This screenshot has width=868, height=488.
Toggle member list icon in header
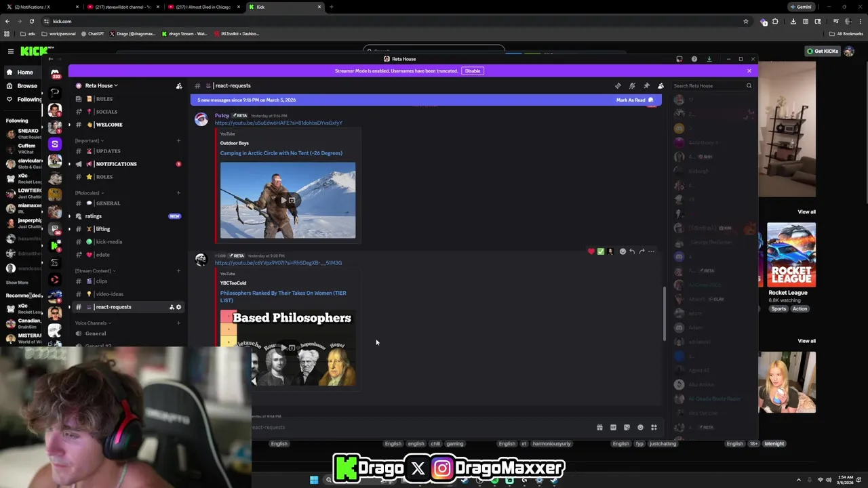pyautogui.click(x=660, y=86)
